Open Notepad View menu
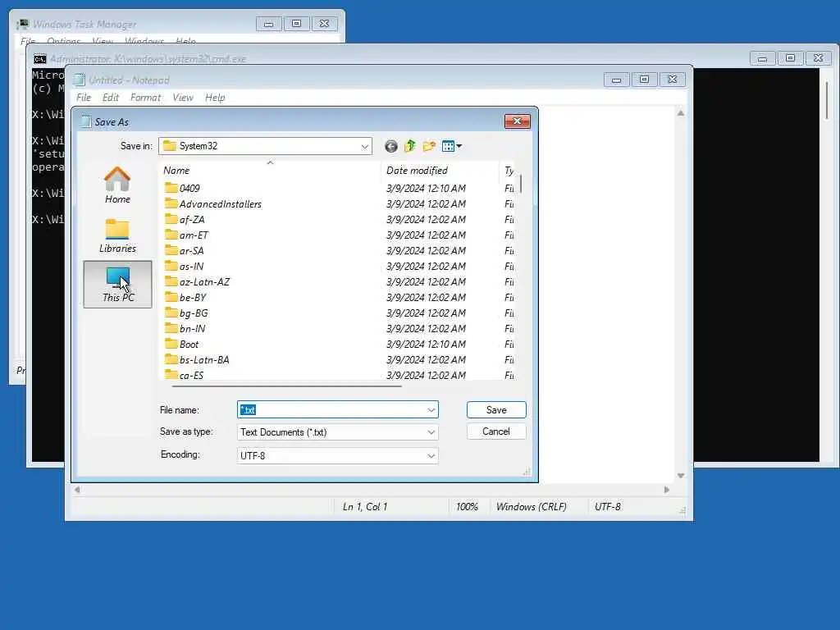Image resolution: width=840 pixels, height=630 pixels. (183, 98)
